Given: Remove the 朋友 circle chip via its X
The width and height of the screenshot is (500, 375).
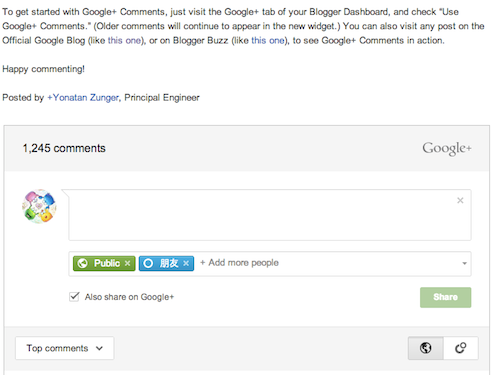Looking at the screenshot, I should click(186, 263).
